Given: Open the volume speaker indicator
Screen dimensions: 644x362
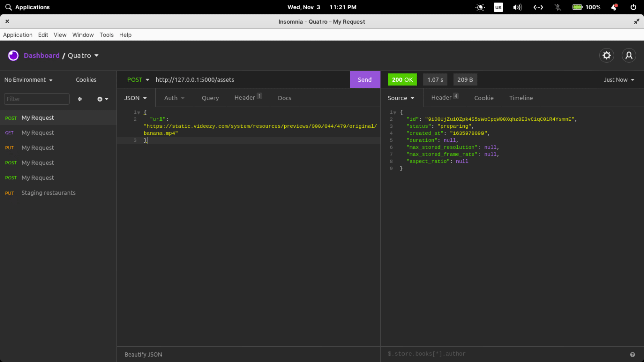Looking at the screenshot, I should [x=517, y=7].
